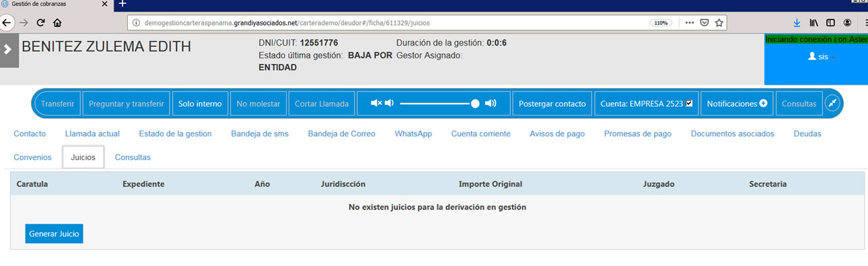The height and width of the screenshot is (266, 868).
Task: Open browser home page icon
Action: click(57, 22)
